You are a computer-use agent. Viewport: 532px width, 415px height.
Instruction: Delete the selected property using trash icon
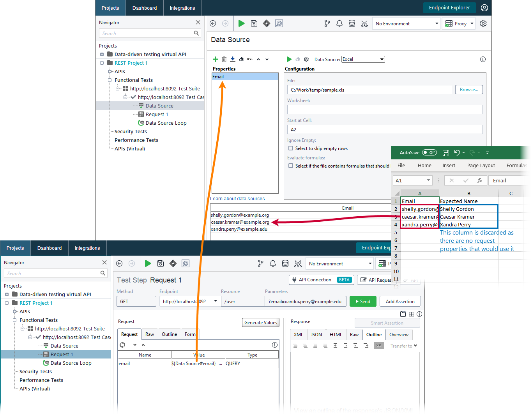[x=224, y=59]
